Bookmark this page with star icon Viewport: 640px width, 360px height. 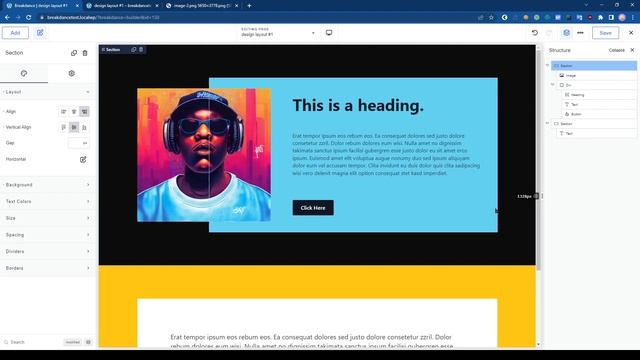[x=491, y=18]
